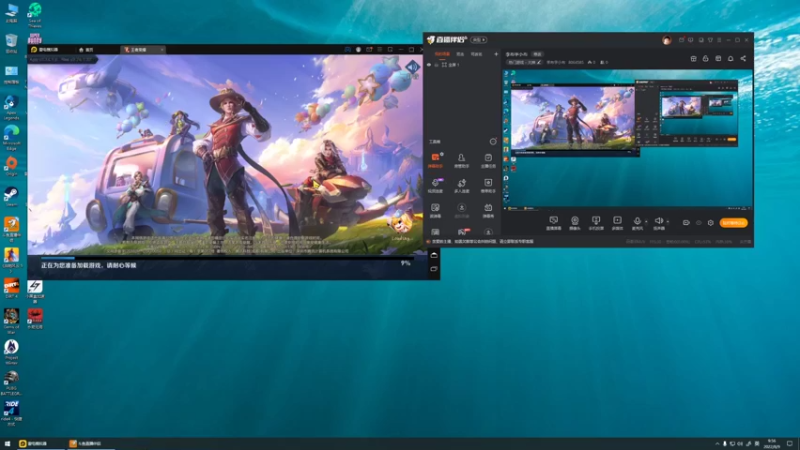Click the emulator's taskbar button
800x450 pixels.
tap(40, 444)
